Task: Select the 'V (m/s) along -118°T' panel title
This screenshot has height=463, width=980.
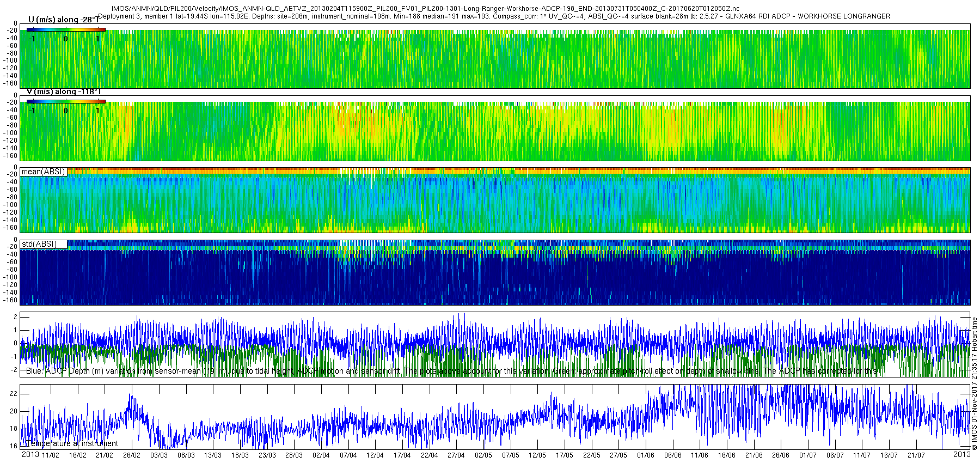Action: 64,92
